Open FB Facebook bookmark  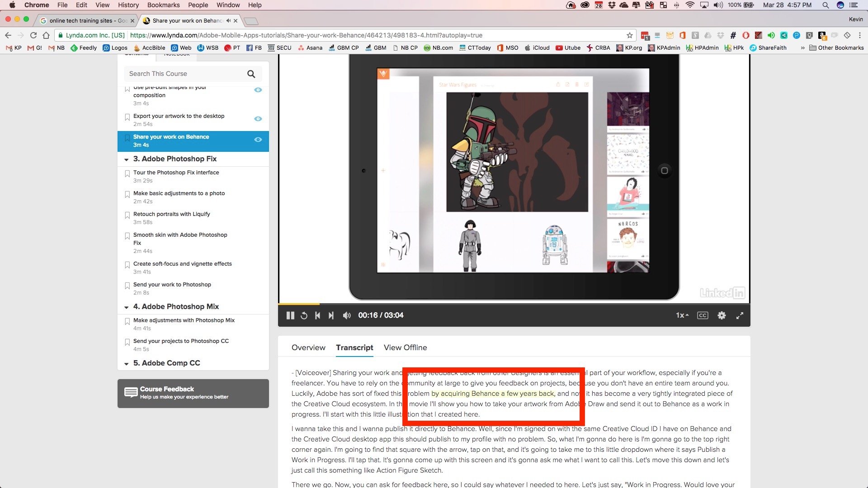click(254, 48)
